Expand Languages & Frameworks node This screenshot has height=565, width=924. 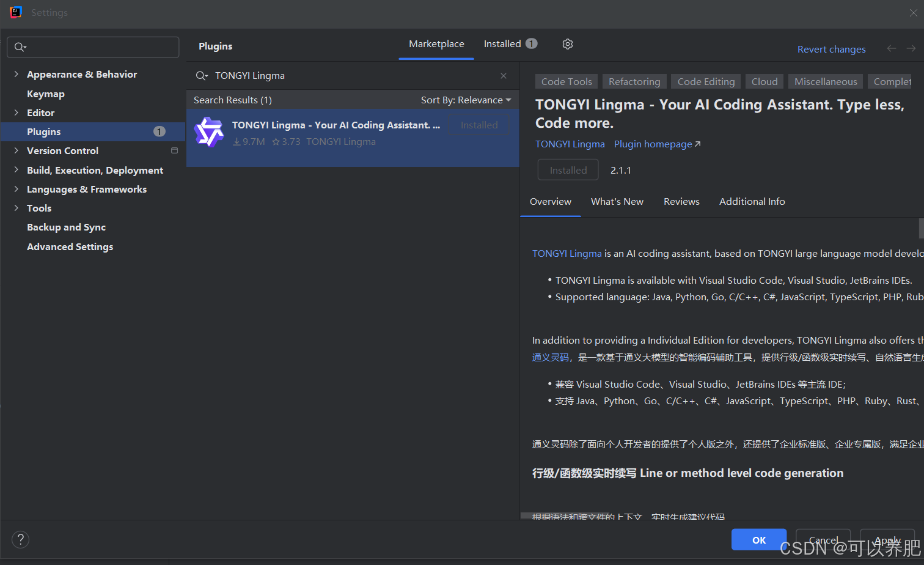16,189
